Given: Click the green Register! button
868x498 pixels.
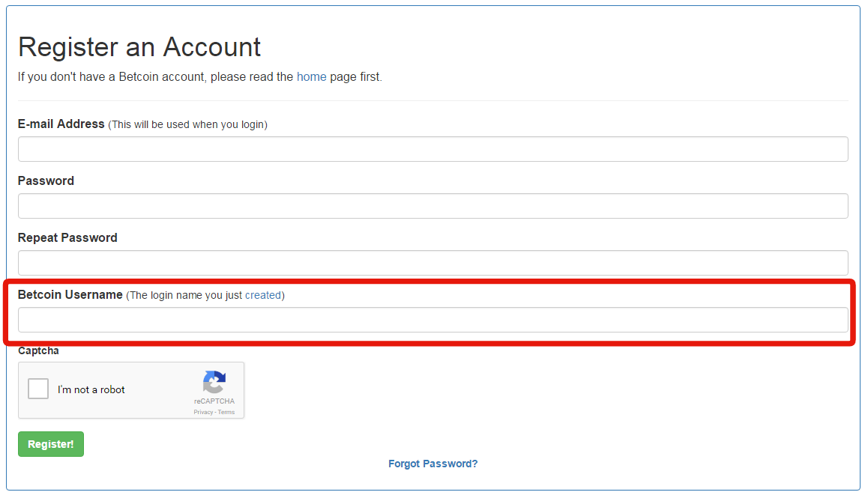Looking at the screenshot, I should tap(51, 444).
